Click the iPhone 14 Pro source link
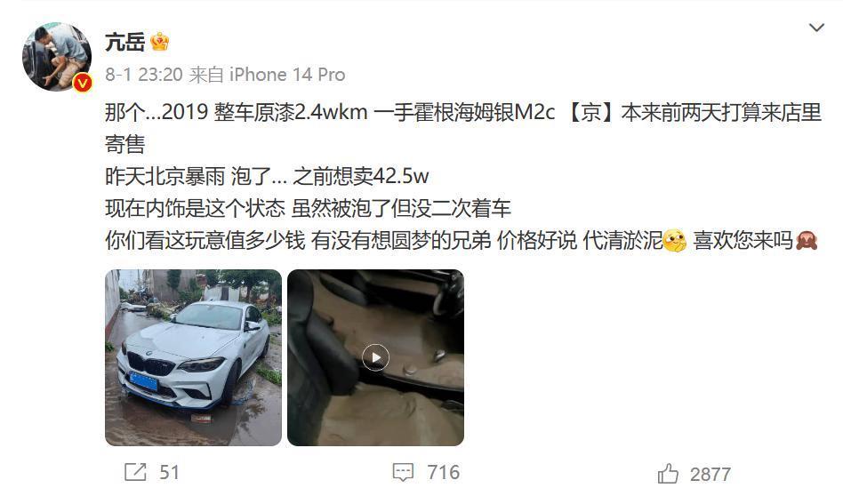The height and width of the screenshot is (504, 843). click(287, 75)
